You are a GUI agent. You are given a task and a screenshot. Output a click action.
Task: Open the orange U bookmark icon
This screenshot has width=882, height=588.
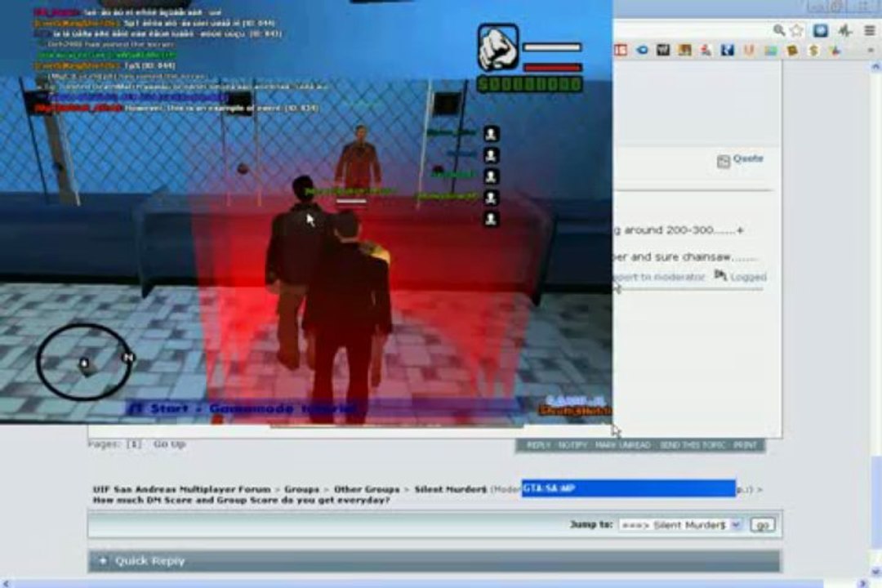[x=749, y=50]
